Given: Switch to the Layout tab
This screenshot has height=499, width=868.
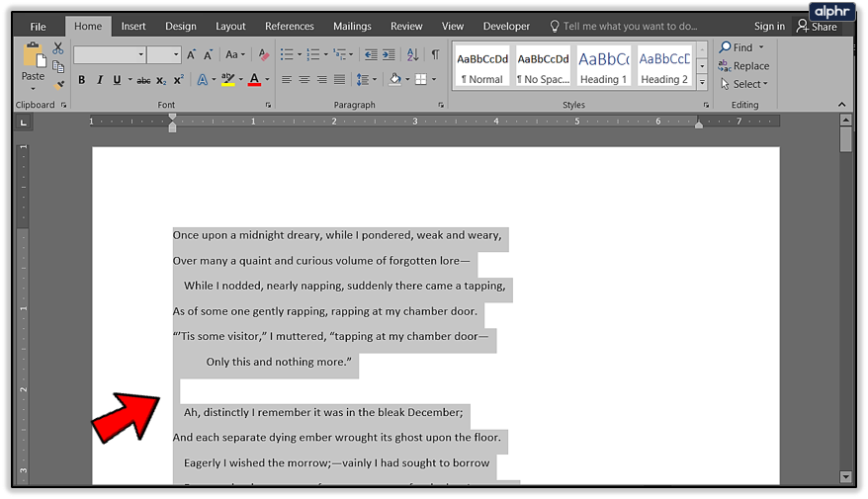Looking at the screenshot, I should point(230,27).
